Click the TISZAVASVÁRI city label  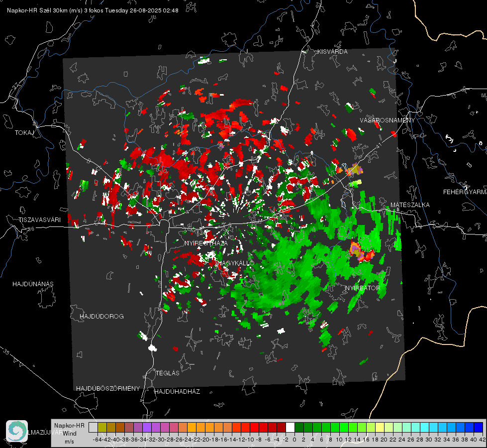39,220
